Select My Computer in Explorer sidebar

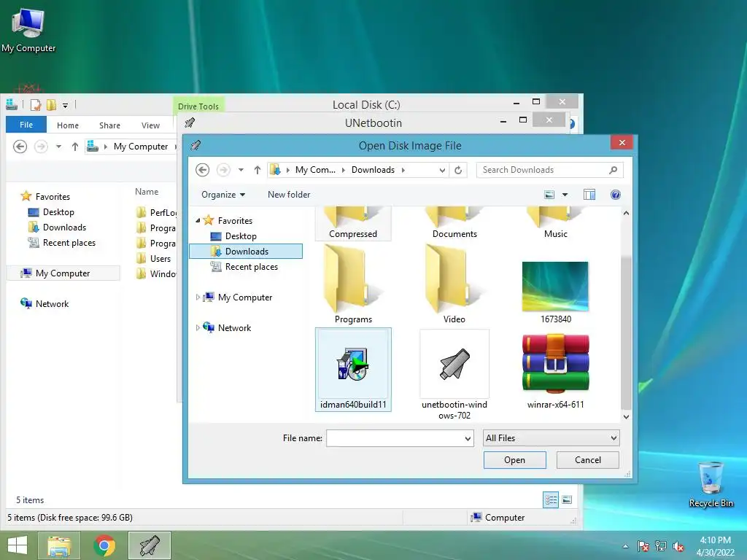(63, 273)
